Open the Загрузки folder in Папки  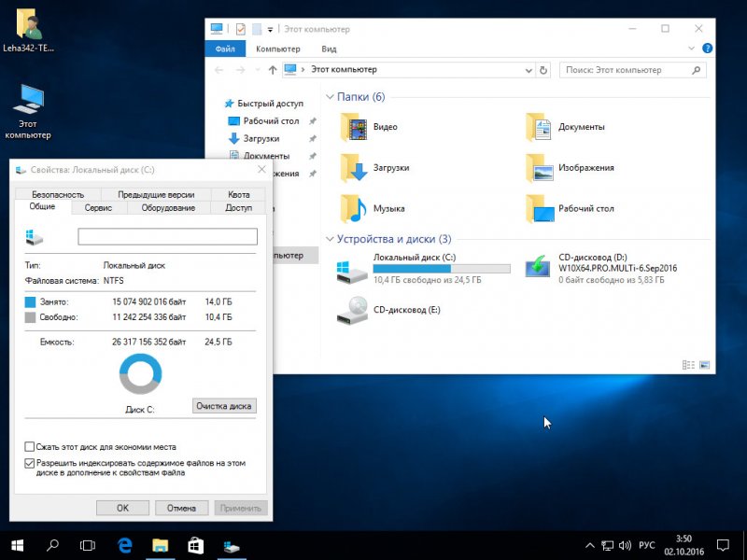pyautogui.click(x=354, y=168)
